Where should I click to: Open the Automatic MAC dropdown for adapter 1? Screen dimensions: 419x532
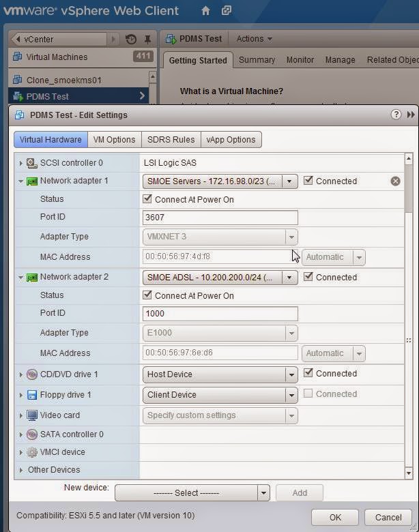pyautogui.click(x=334, y=258)
